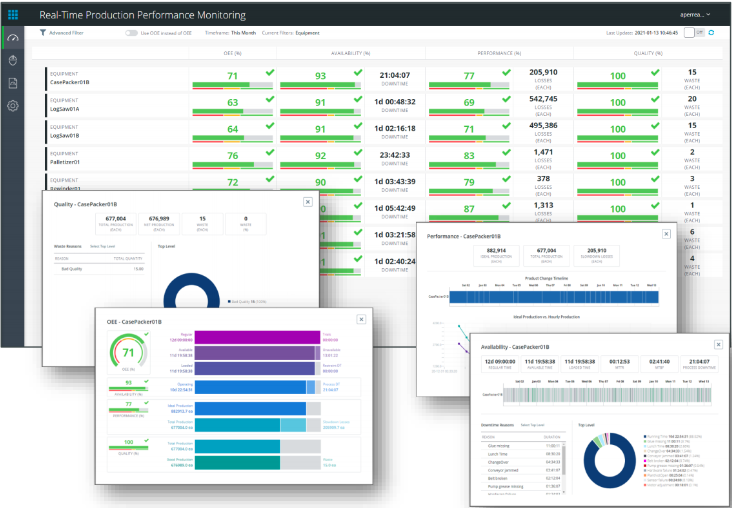The height and width of the screenshot is (508, 732).
Task: Change the Timeframe This Month selector
Action: pyautogui.click(x=245, y=33)
